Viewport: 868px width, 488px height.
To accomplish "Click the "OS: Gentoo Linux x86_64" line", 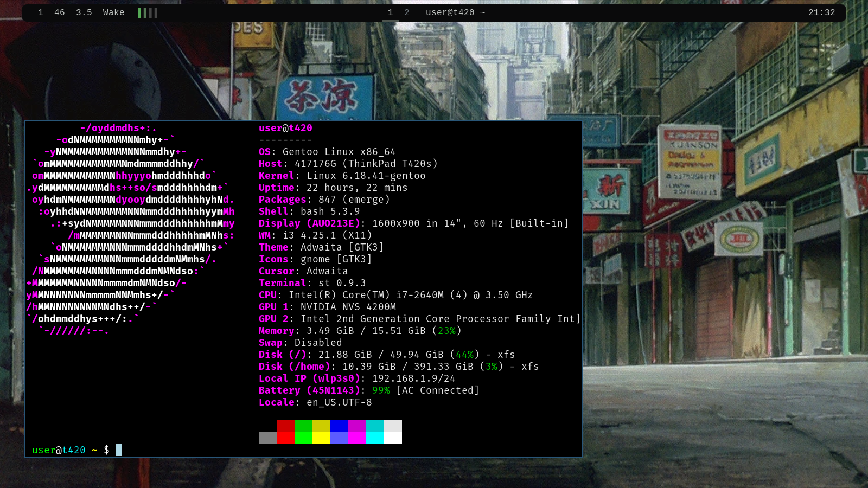I will pos(327,152).
